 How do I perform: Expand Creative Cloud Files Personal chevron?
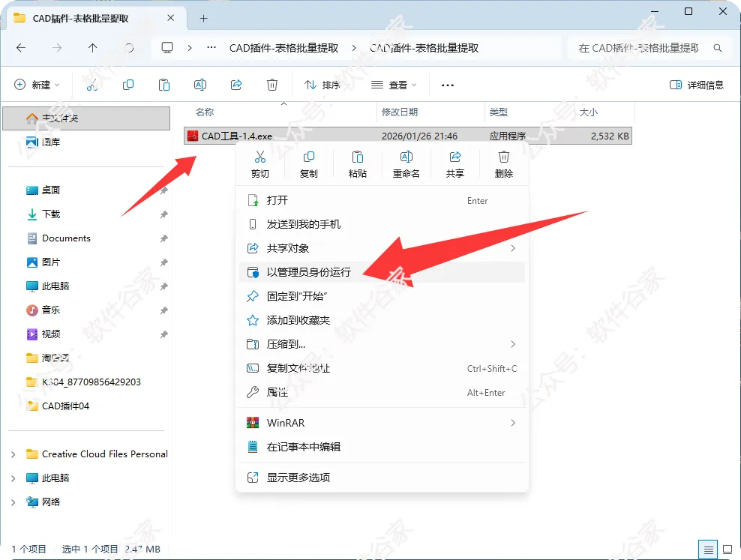[x=13, y=454]
